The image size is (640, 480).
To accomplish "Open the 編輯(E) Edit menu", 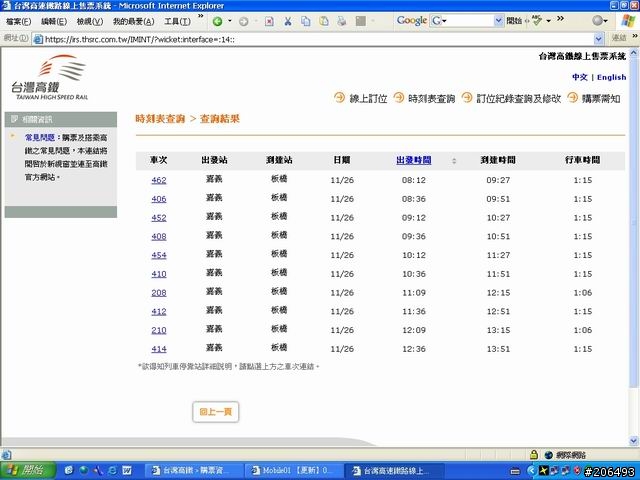I will [x=54, y=21].
